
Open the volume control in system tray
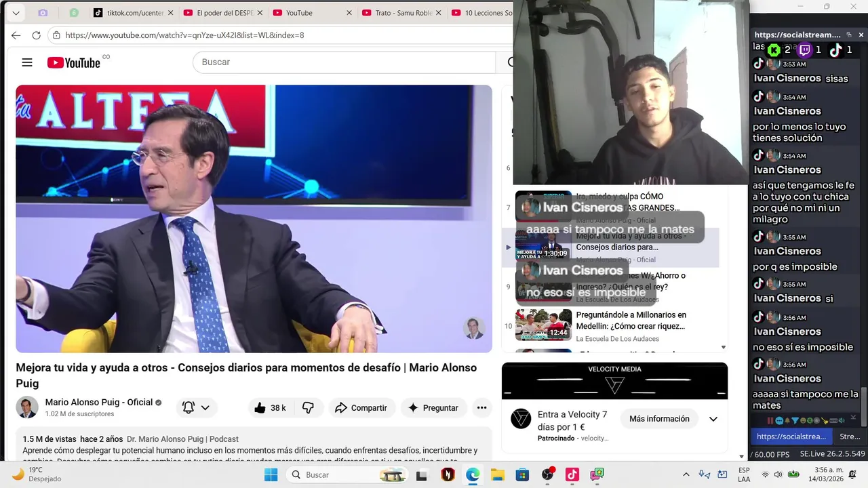[x=778, y=474]
